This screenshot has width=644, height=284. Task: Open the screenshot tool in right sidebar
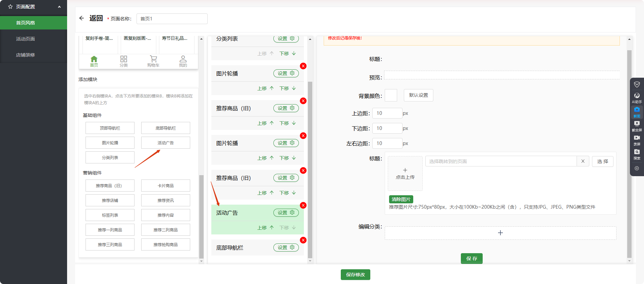pyautogui.click(x=637, y=112)
